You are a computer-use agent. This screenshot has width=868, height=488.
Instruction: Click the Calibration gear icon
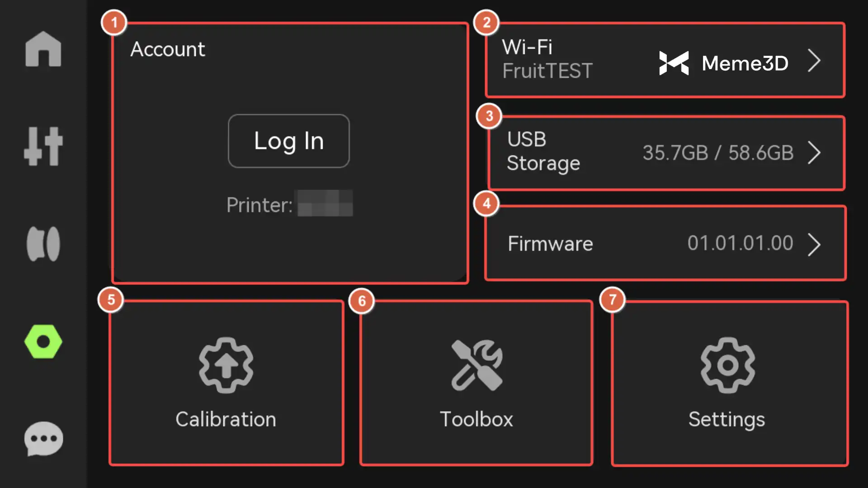pos(226,365)
